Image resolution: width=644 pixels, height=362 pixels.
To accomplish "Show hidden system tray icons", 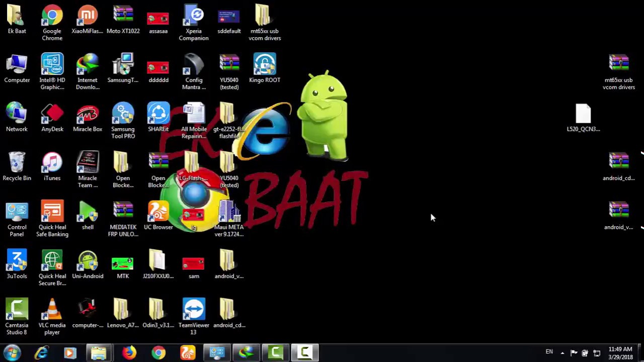I will tap(562, 352).
